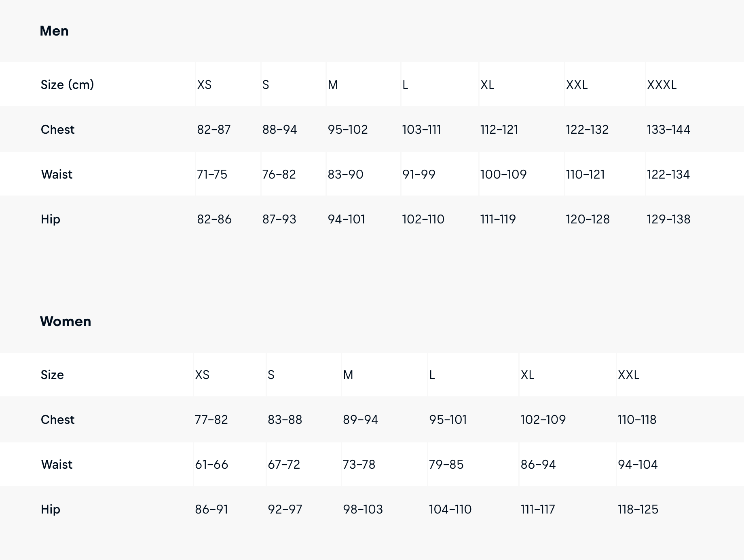
Task: Click women's hip value 98–103
Action: tap(363, 509)
